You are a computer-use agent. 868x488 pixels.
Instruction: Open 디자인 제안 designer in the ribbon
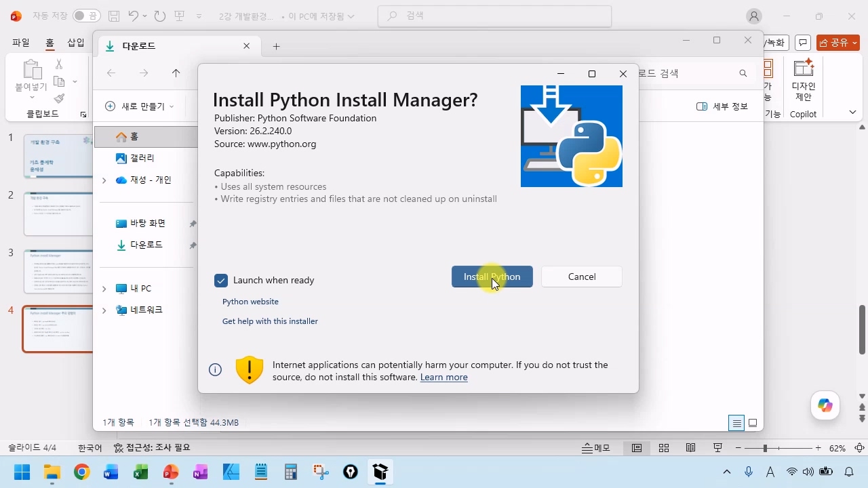804,80
